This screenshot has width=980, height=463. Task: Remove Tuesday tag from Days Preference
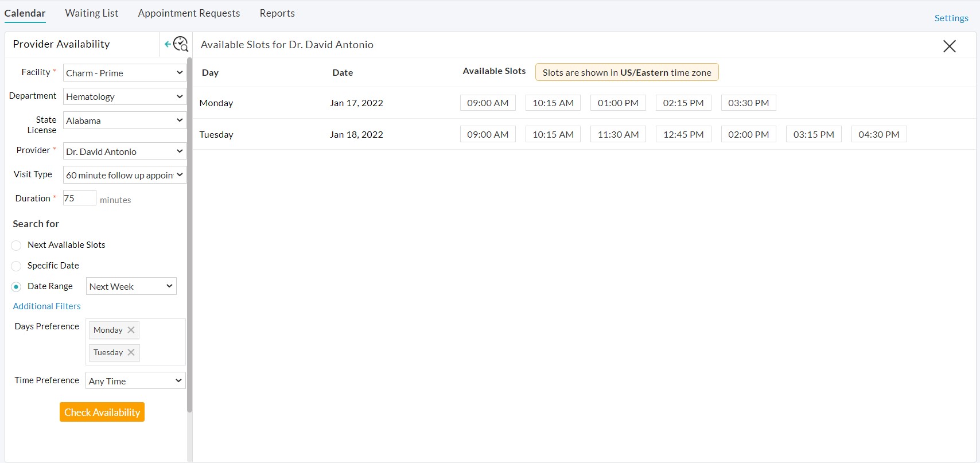131,352
